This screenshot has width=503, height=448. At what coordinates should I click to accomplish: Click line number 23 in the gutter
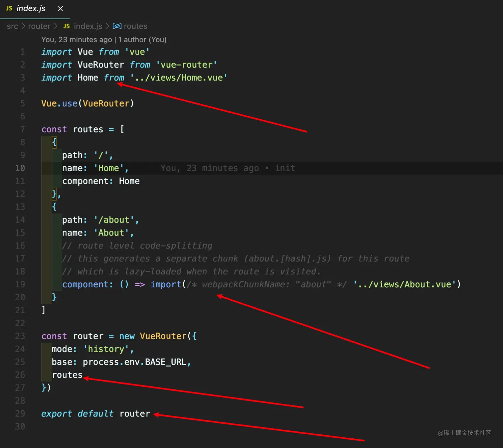20,336
